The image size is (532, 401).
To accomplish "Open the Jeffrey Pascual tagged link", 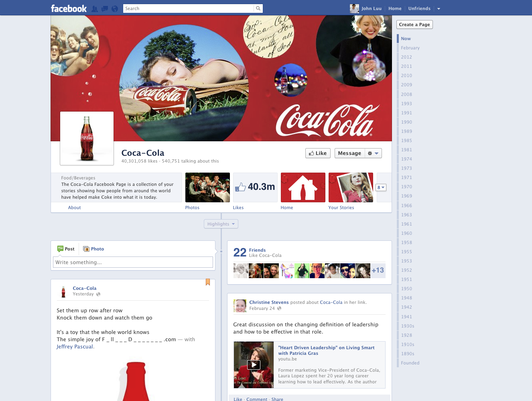I will 75,347.
